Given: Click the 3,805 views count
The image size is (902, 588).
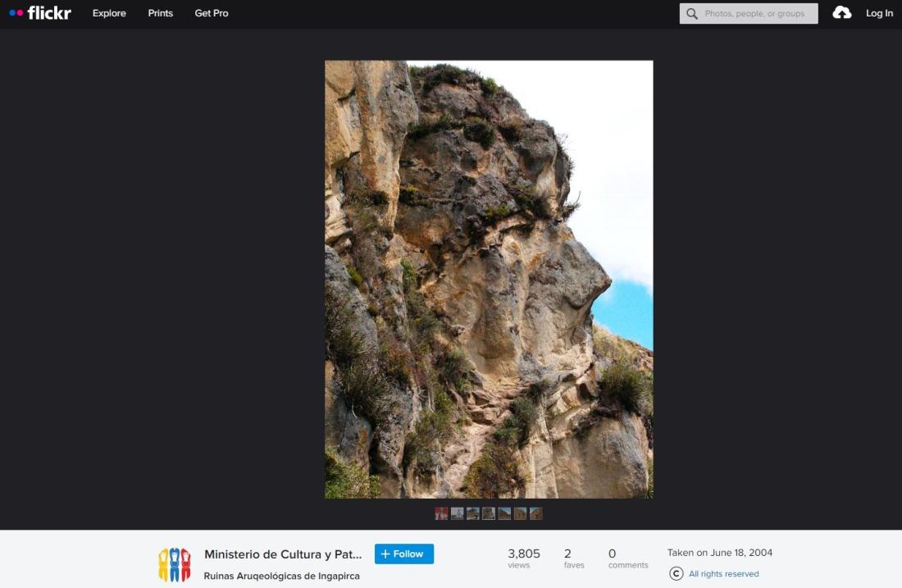Looking at the screenshot, I should coord(523,558).
